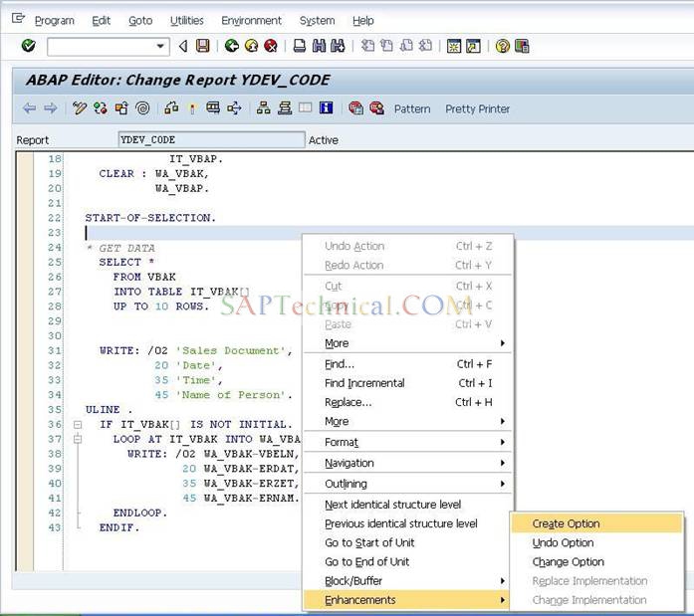Click the yellow Exit icon
The image size is (694, 616).
pos(251,46)
